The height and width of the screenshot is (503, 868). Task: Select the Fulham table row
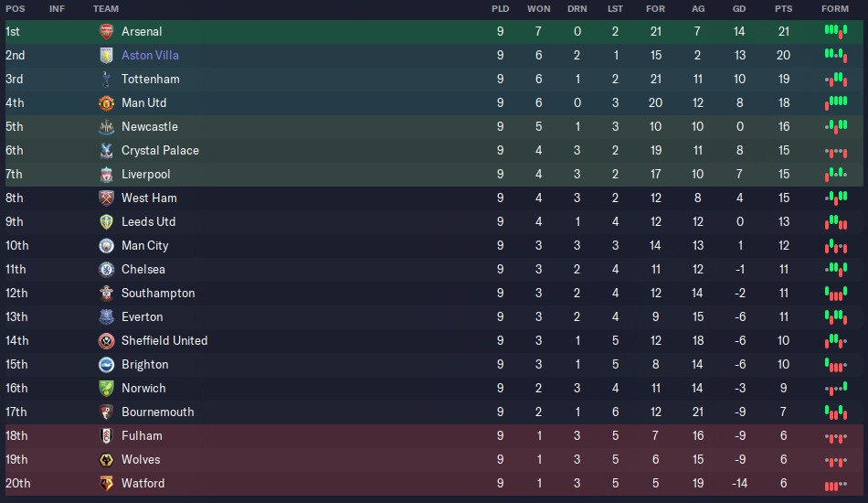pos(434,436)
